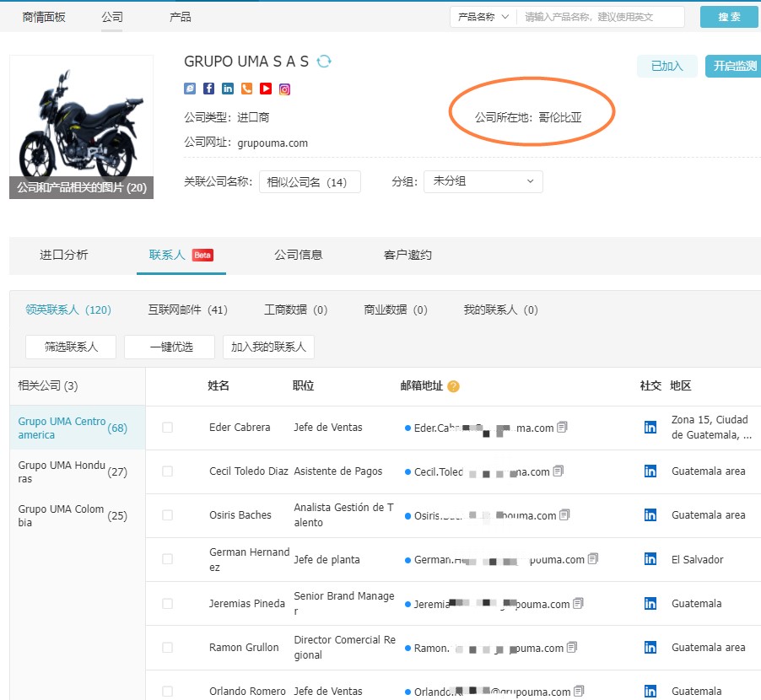The image size is (761, 700).
Task: Open the company website (e) icon
Action: click(190, 89)
